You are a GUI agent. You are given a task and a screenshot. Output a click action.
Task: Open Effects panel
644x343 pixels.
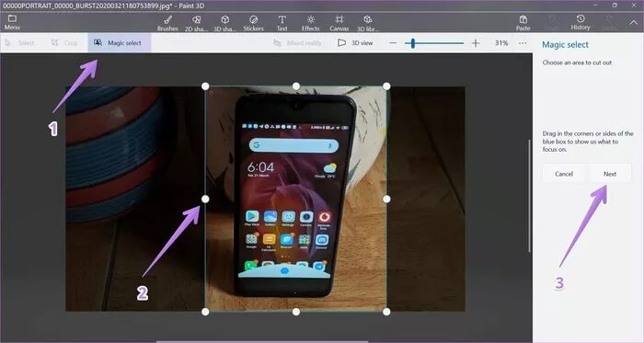coord(311,23)
